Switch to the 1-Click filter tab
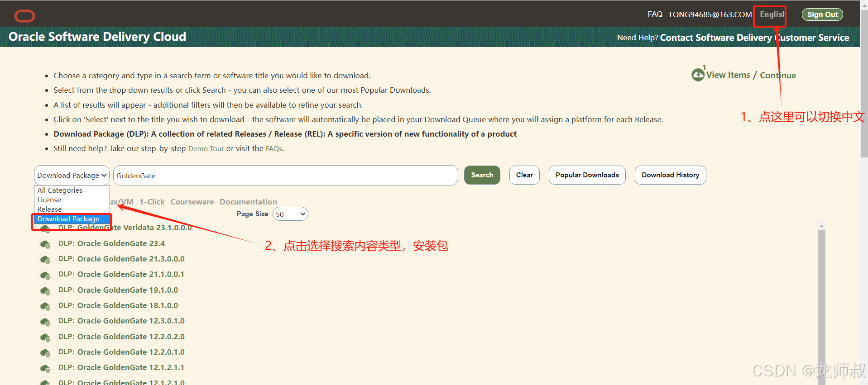Screen dimensions: 868x385 point(152,202)
